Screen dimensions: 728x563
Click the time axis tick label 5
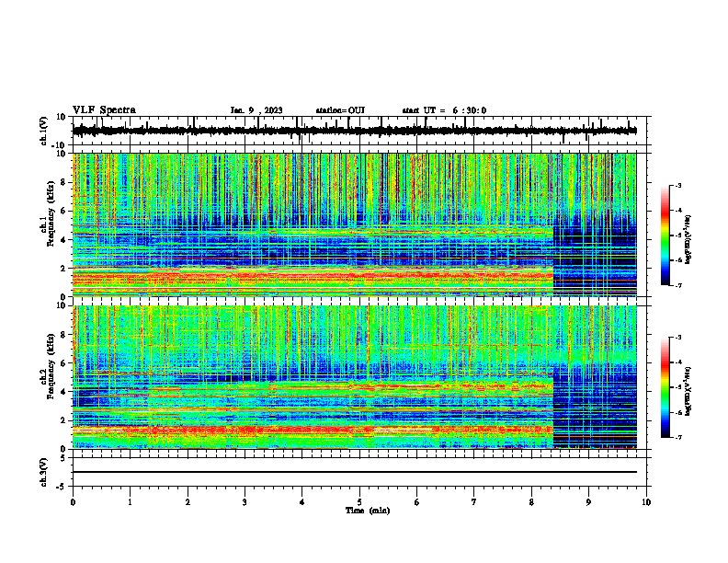tap(359, 502)
